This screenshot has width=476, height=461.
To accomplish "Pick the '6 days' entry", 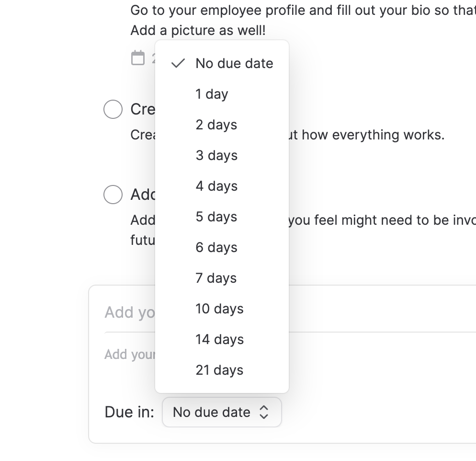I will [x=216, y=247].
